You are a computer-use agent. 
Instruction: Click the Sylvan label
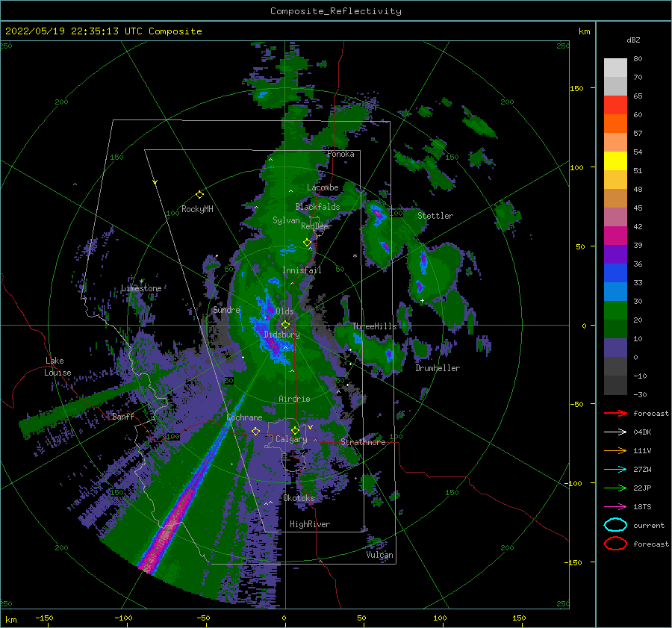click(x=286, y=220)
